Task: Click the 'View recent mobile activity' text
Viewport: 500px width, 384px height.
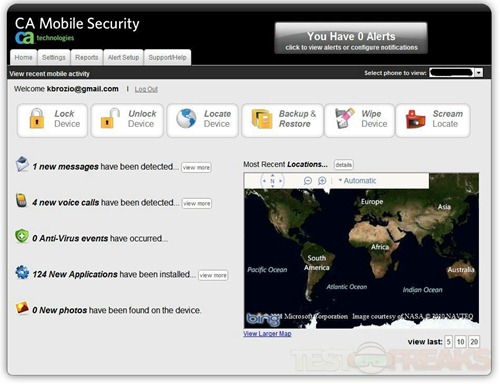Action: (x=49, y=74)
